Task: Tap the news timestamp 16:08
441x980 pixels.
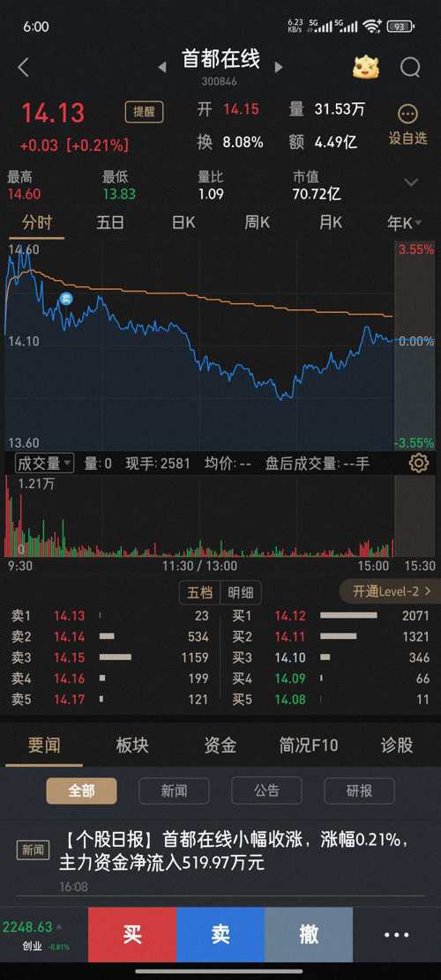Action: (x=74, y=887)
